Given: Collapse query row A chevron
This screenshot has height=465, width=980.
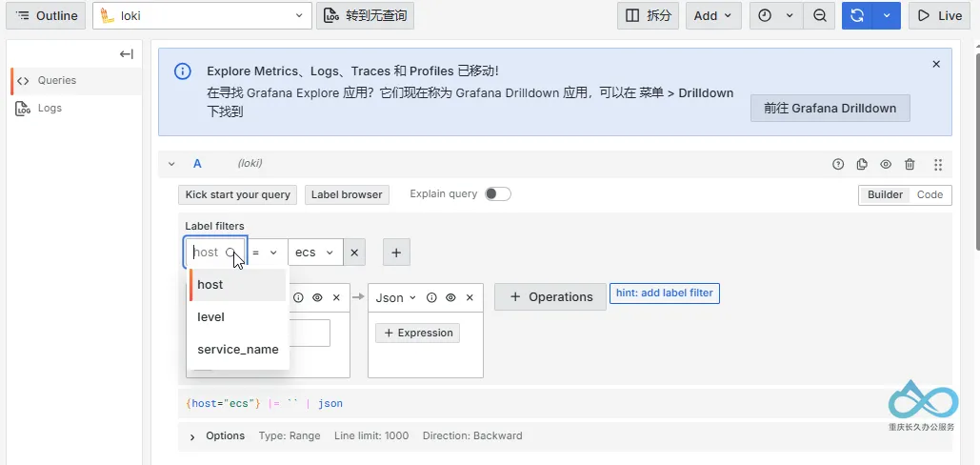Looking at the screenshot, I should [x=171, y=165].
